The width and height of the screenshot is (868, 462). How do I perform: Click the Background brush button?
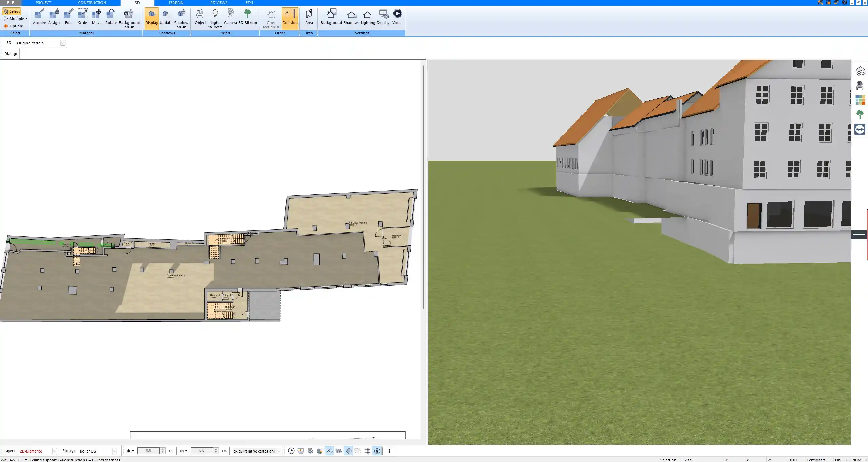pos(129,18)
